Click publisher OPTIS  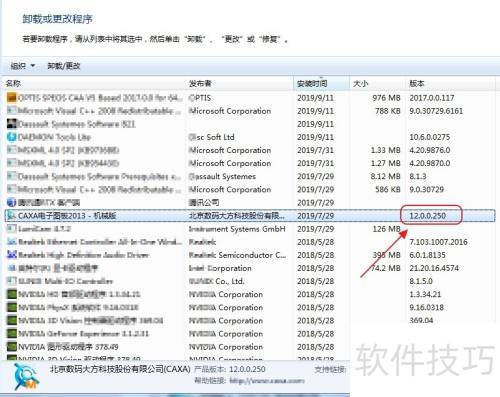coord(200,98)
